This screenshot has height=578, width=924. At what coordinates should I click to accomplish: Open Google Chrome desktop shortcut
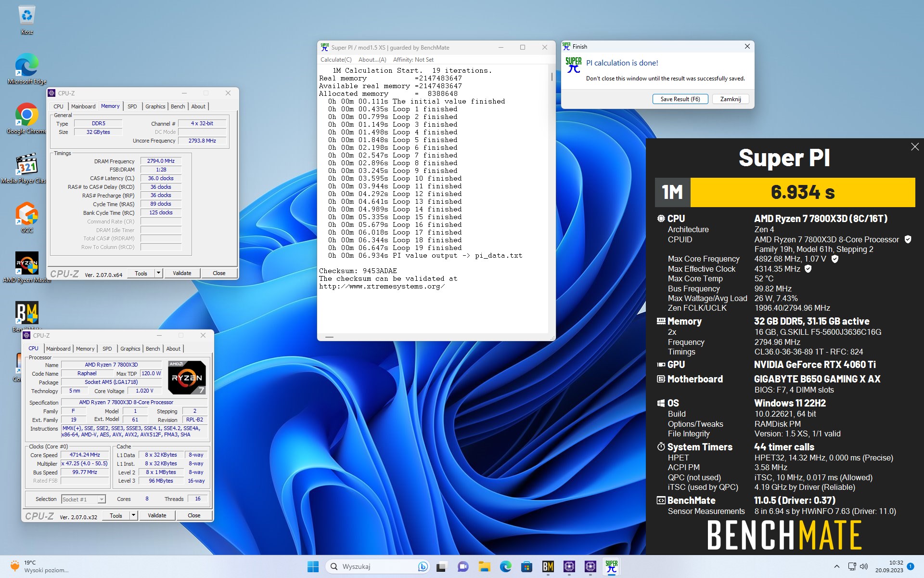tap(27, 118)
